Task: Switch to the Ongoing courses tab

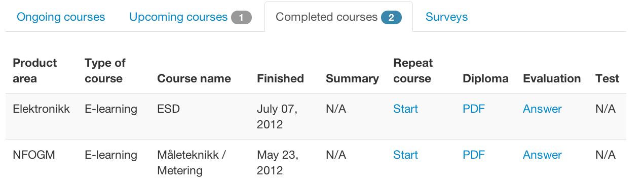Action: (61, 17)
